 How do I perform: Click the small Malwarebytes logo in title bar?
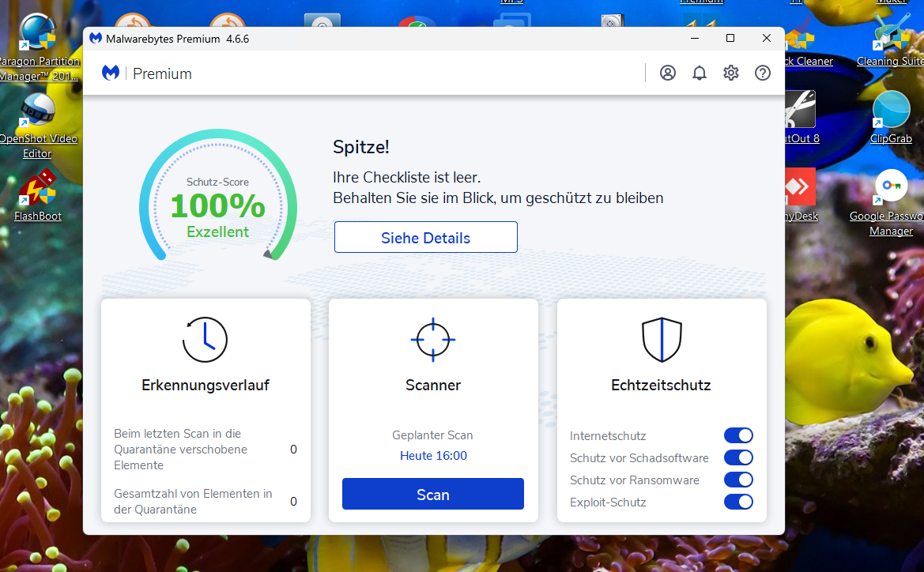pos(96,38)
